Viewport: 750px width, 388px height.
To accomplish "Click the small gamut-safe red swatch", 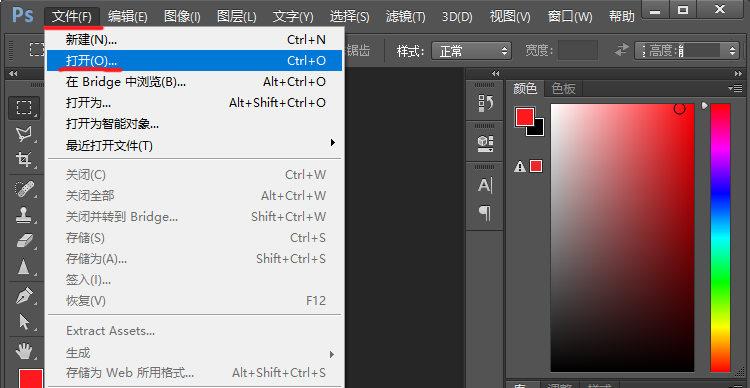I will (536, 166).
